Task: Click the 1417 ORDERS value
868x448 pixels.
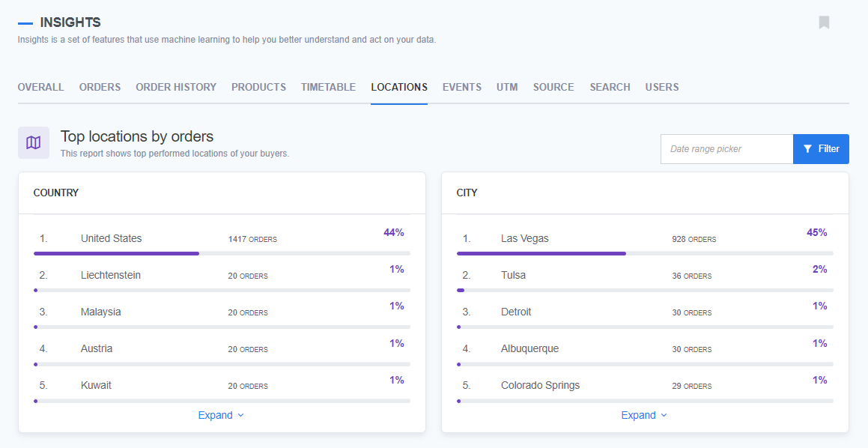Action: (252, 239)
